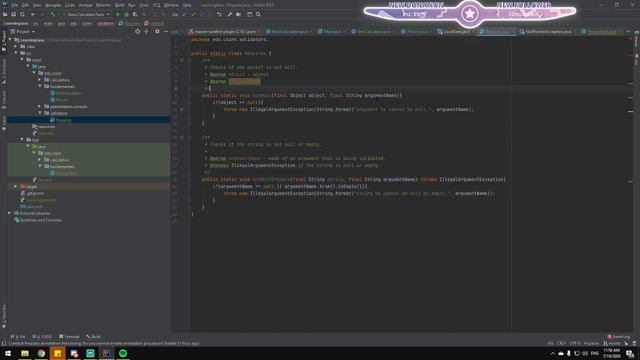Screen dimensions: 640x360
Task: Switch to the BasicCalculator.java editor tab
Action: [289, 31]
